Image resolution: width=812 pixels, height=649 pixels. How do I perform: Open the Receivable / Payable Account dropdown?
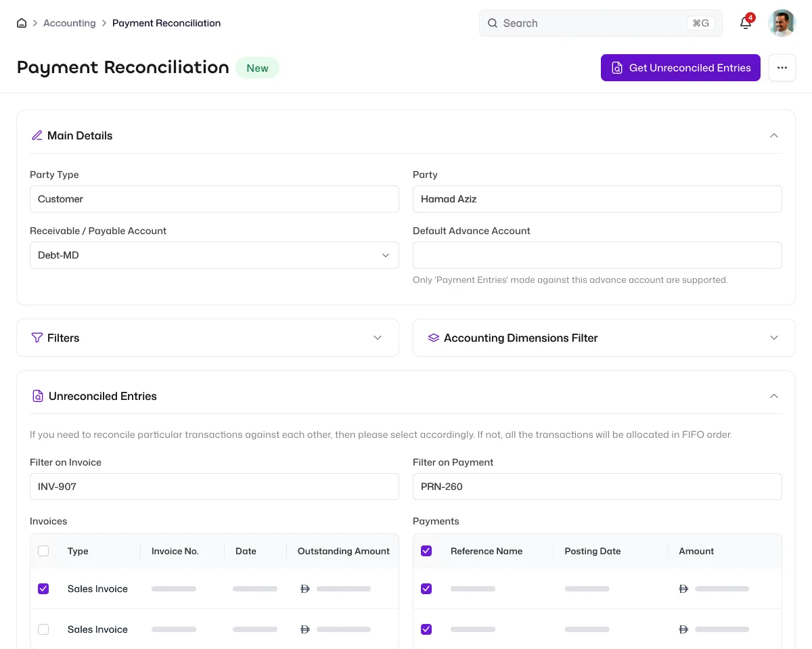tap(215, 255)
